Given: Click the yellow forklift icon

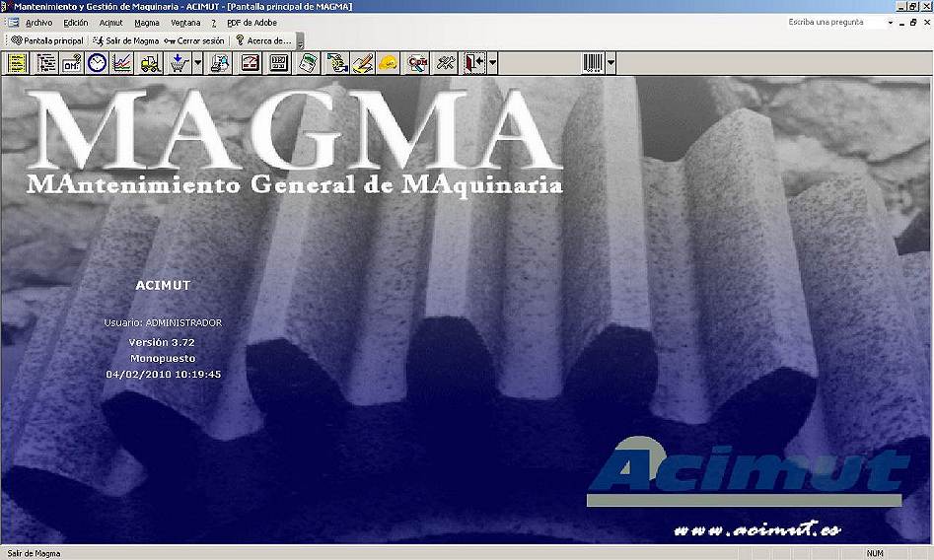Looking at the screenshot, I should click(150, 62).
